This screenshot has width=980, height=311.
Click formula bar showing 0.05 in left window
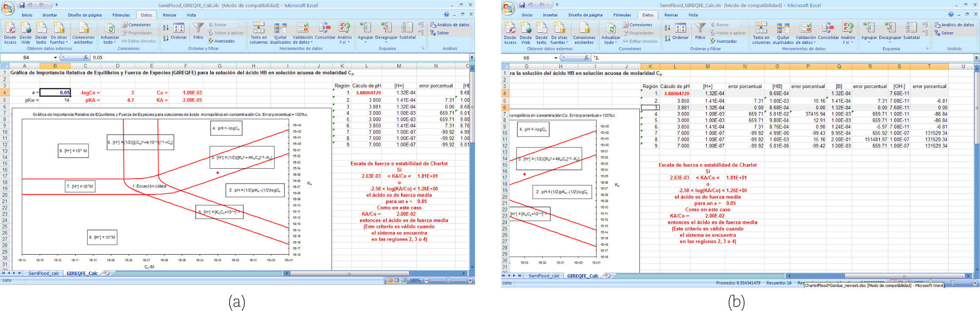click(272, 58)
